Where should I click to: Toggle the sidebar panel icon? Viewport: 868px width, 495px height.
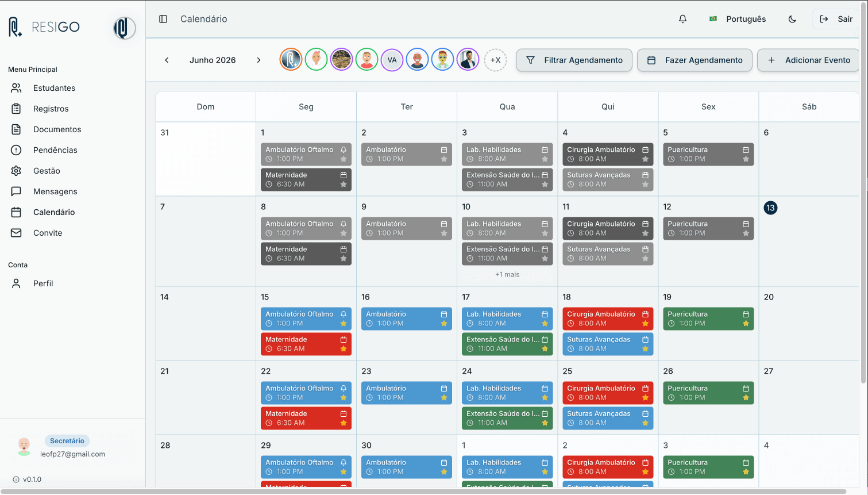tap(163, 19)
